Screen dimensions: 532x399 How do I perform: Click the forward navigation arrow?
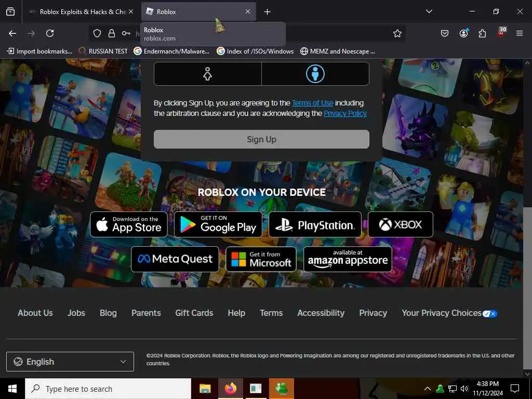(x=31, y=33)
